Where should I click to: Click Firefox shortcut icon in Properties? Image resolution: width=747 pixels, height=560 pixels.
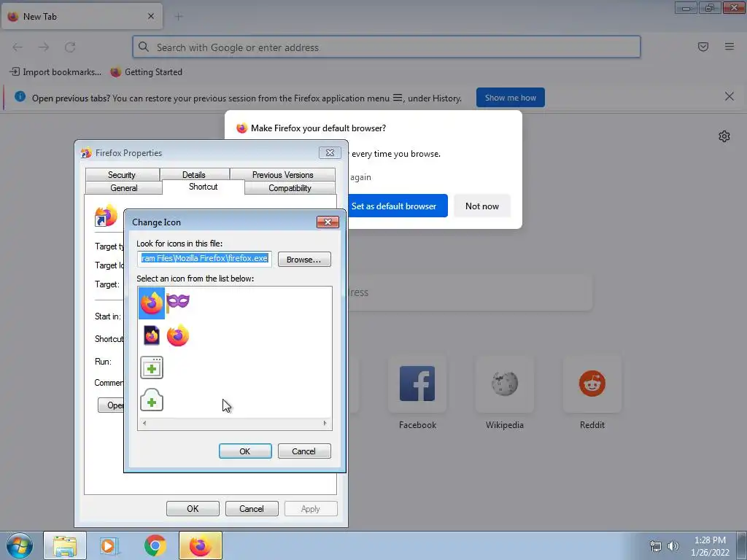[x=107, y=216]
